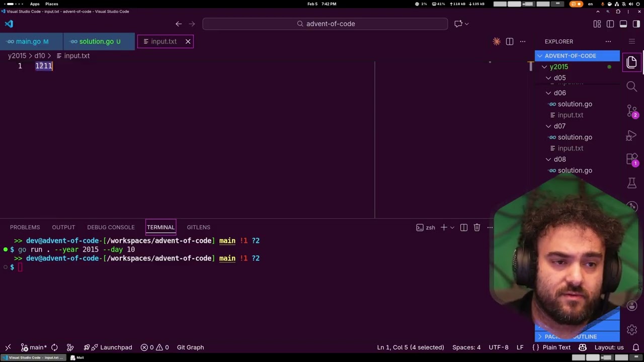This screenshot has height=362, width=644.
Task: Open editor more actions ellipsis
Action: pos(523,42)
